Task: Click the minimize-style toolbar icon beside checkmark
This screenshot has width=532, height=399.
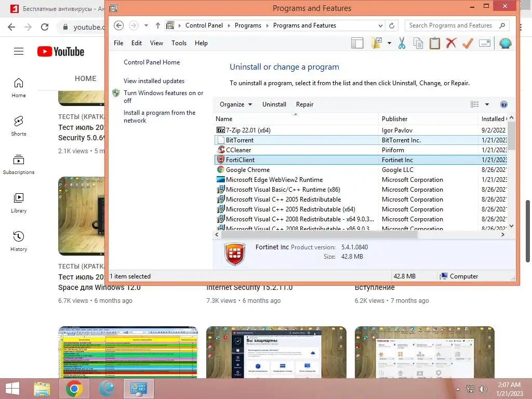Action: point(485,43)
